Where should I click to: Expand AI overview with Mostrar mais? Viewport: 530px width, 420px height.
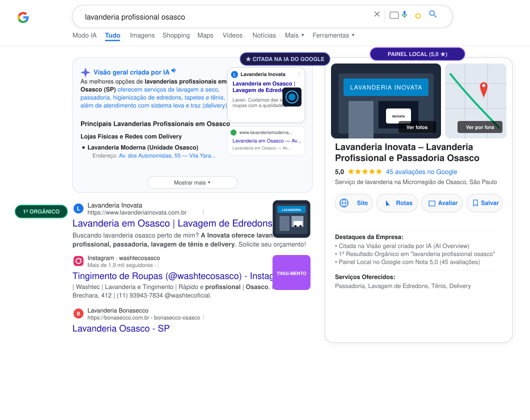click(192, 182)
